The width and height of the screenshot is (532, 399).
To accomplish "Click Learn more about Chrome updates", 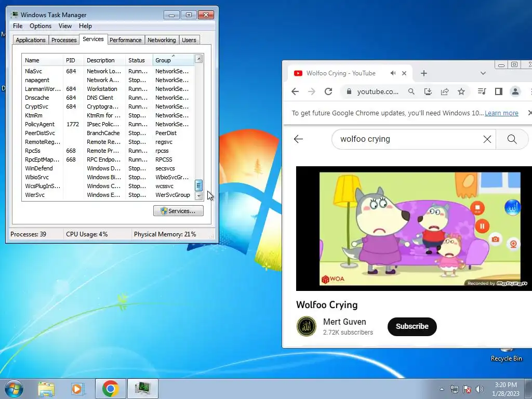I will click(x=501, y=113).
